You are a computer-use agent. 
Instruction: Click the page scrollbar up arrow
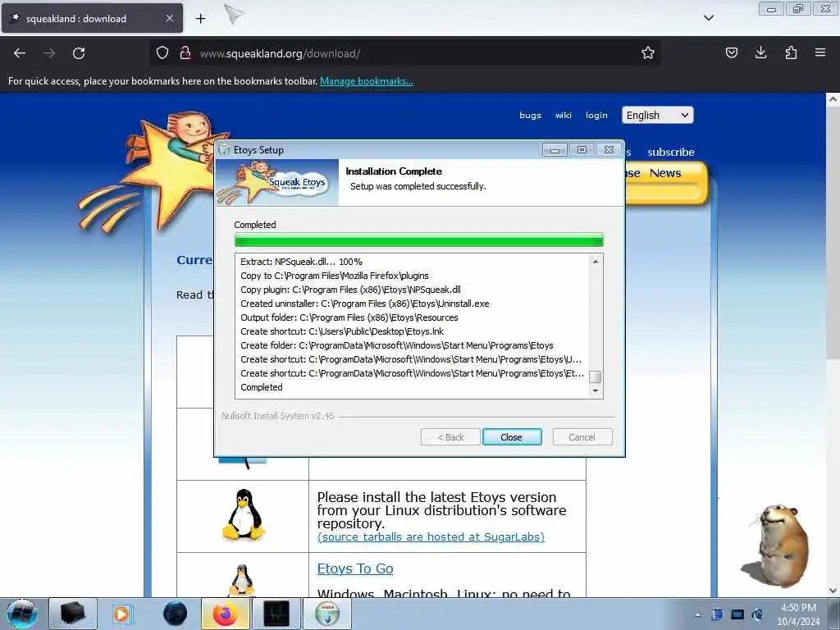[x=833, y=99]
